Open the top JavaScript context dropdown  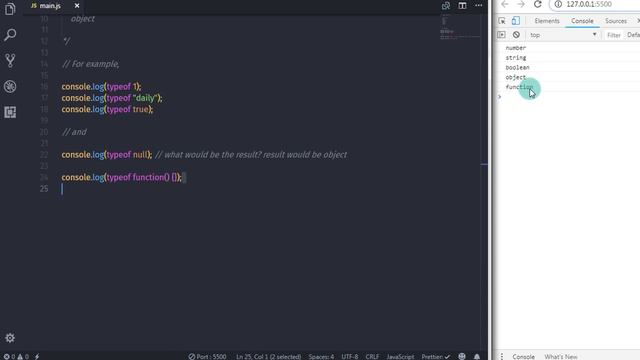tap(563, 35)
